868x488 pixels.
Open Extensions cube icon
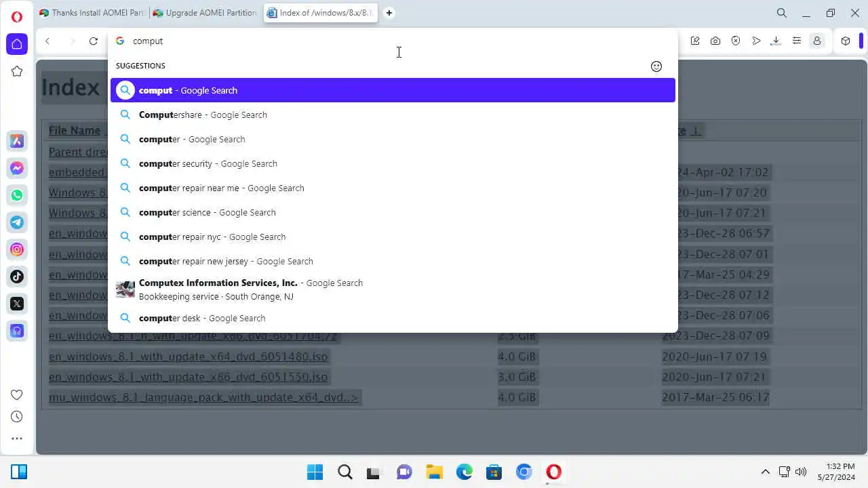point(846,41)
